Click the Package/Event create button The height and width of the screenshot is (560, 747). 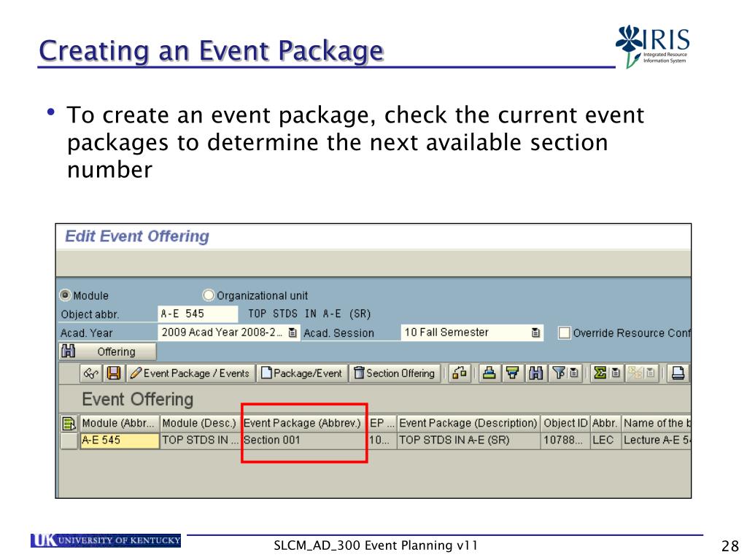(x=302, y=373)
